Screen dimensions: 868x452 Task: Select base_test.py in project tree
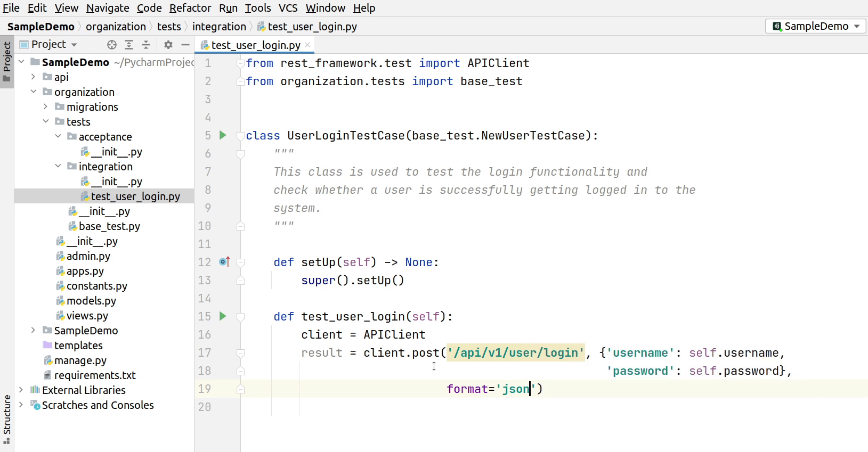pos(109,226)
